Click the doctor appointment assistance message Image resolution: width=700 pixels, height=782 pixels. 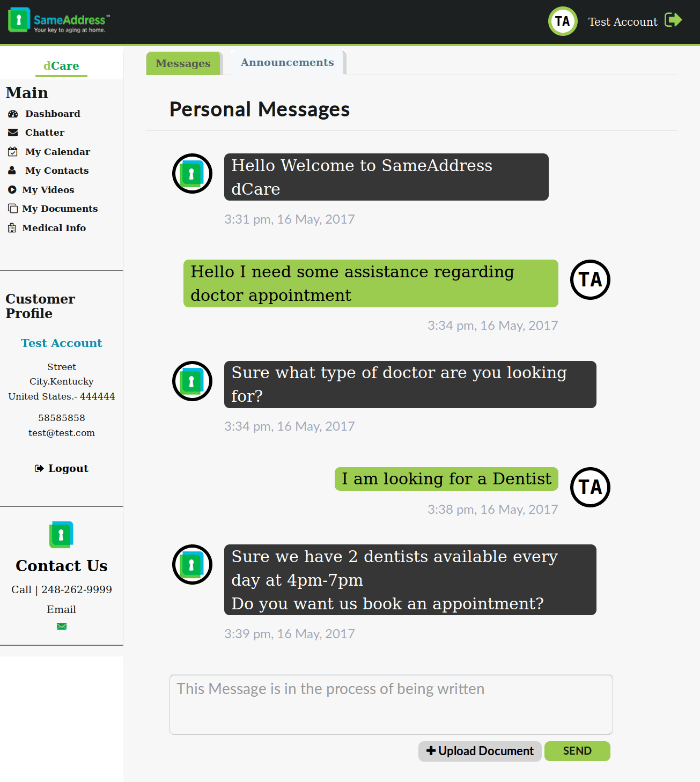point(371,283)
